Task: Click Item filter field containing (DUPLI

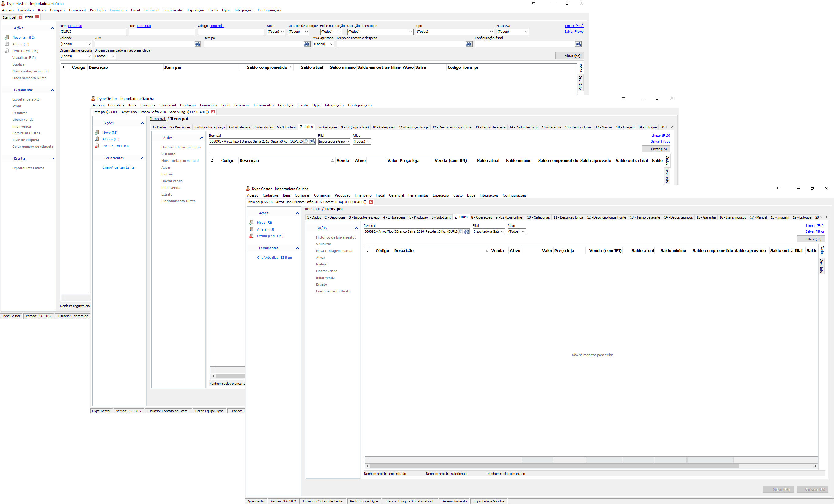Action: pyautogui.click(x=93, y=32)
